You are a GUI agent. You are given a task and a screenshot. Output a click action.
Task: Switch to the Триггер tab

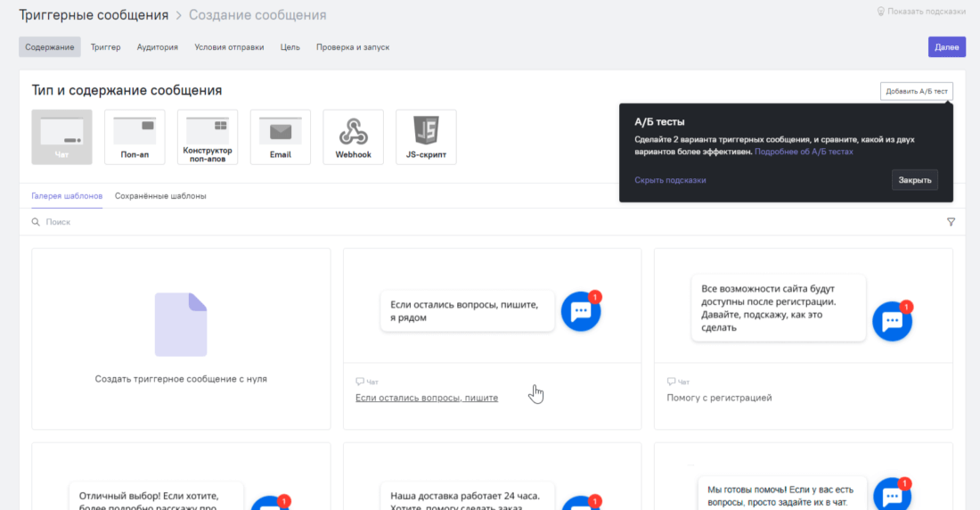click(106, 47)
